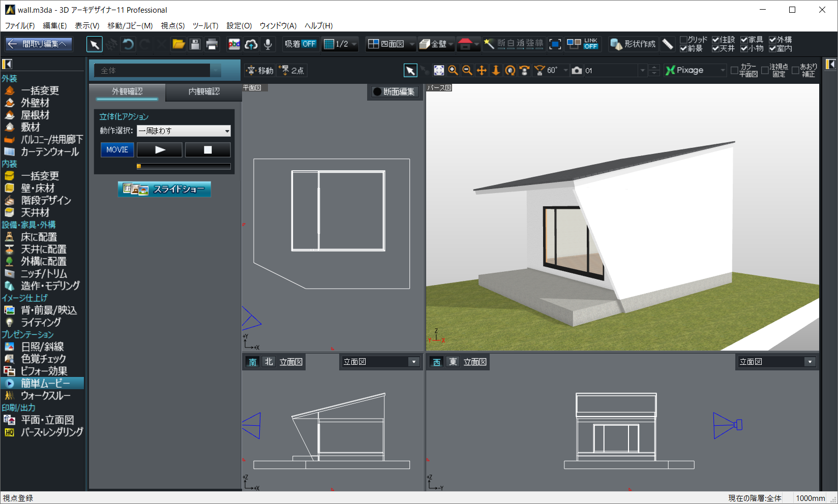
Task: Toggle the カラー平面図 checkbox
Action: [734, 71]
